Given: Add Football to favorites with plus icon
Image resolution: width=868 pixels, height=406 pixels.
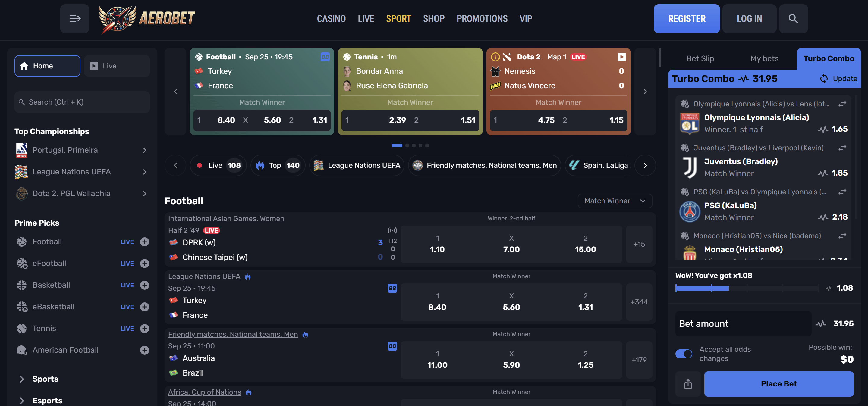Looking at the screenshot, I should coord(145,242).
